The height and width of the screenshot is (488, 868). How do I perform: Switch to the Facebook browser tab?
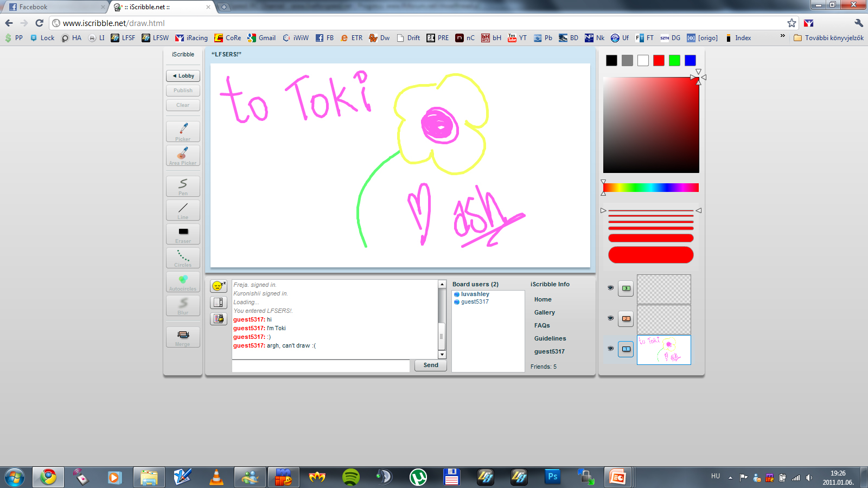(54, 7)
